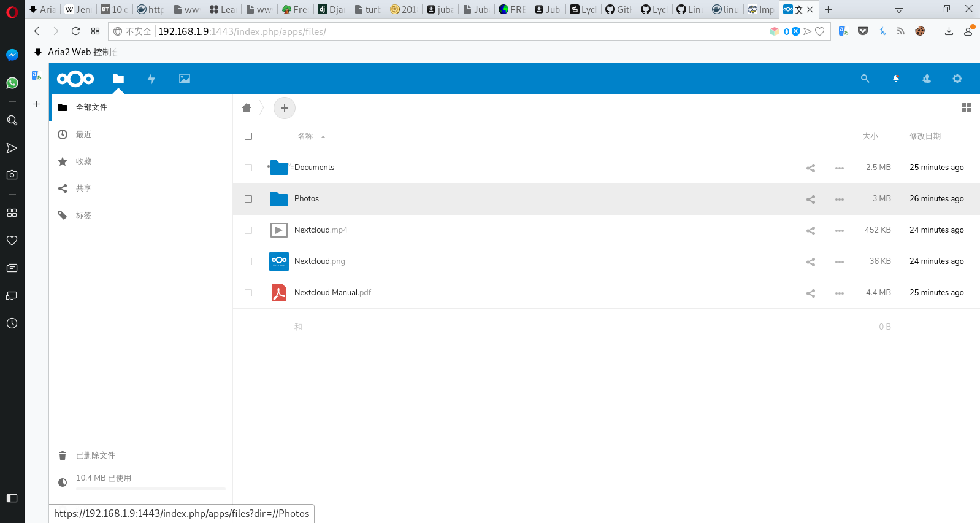Image resolution: width=980 pixels, height=523 pixels.
Task: Share the Nextcloud.png file
Action: pyautogui.click(x=811, y=261)
